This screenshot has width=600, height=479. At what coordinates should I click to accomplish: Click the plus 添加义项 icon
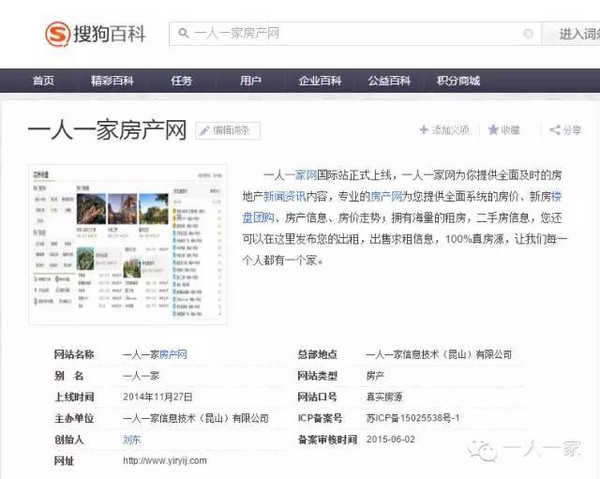point(424,130)
